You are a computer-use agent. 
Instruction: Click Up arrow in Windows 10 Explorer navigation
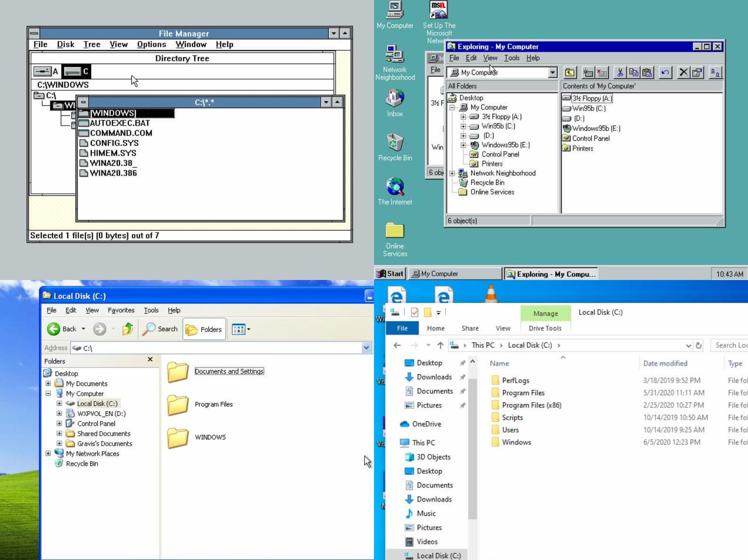coord(440,345)
